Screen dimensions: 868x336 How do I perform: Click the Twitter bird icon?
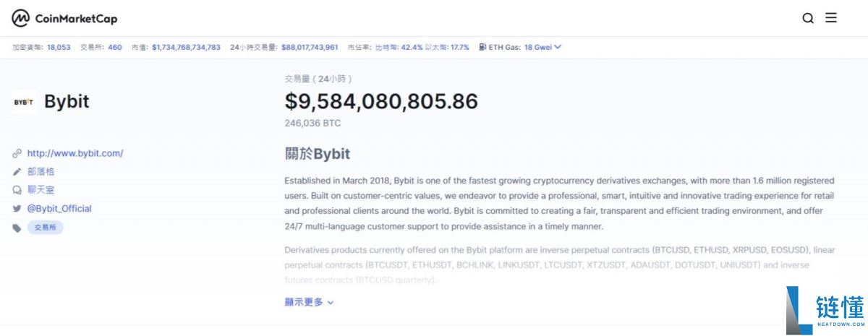pos(17,208)
